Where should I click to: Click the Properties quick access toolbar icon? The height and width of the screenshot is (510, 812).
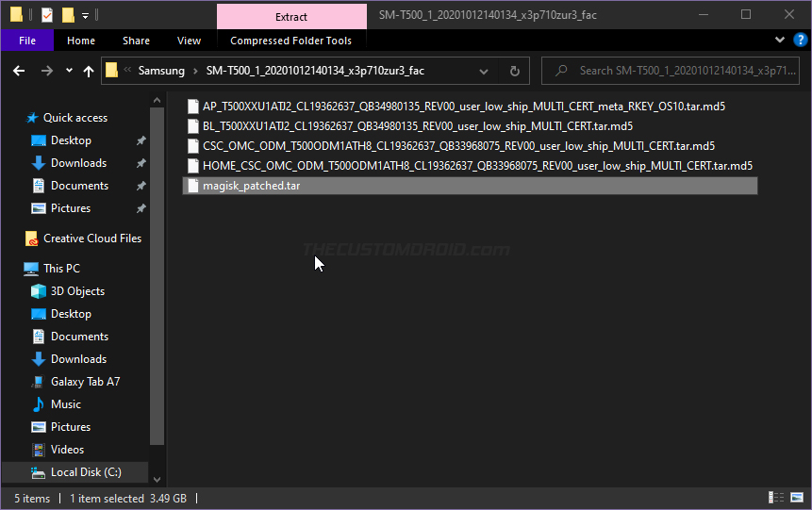point(47,15)
